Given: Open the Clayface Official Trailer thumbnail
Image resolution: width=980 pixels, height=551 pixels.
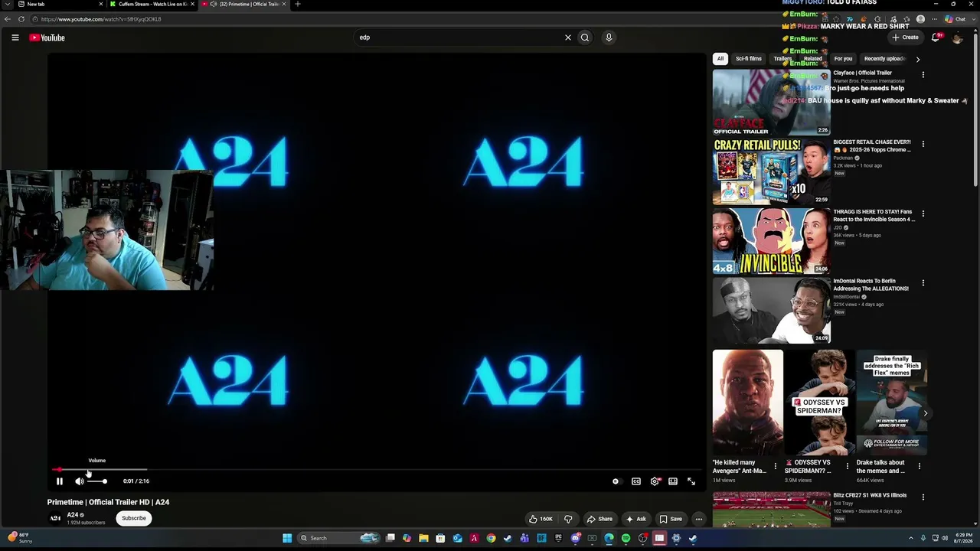Looking at the screenshot, I should [x=771, y=103].
